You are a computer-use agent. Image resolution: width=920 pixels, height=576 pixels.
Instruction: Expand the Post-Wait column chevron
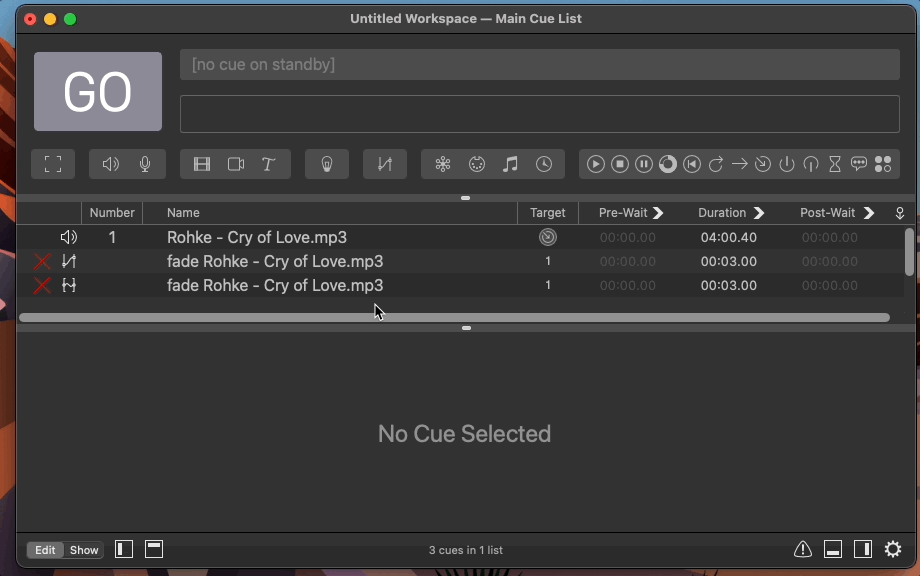tap(869, 213)
